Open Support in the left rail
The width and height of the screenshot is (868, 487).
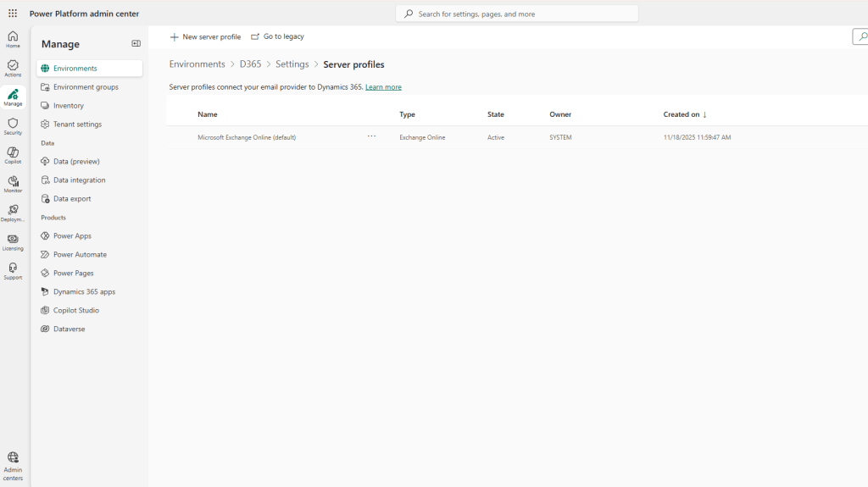click(x=13, y=271)
